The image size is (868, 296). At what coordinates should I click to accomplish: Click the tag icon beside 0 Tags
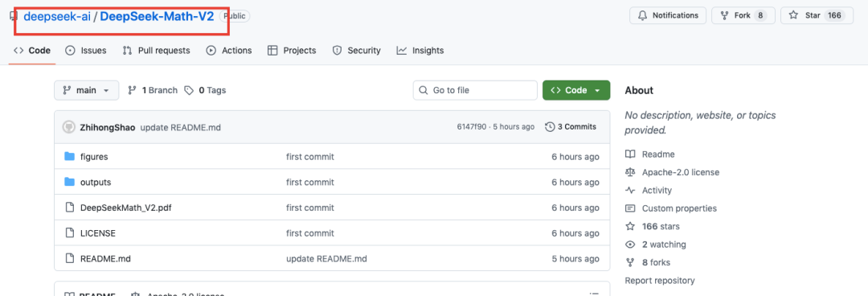190,90
